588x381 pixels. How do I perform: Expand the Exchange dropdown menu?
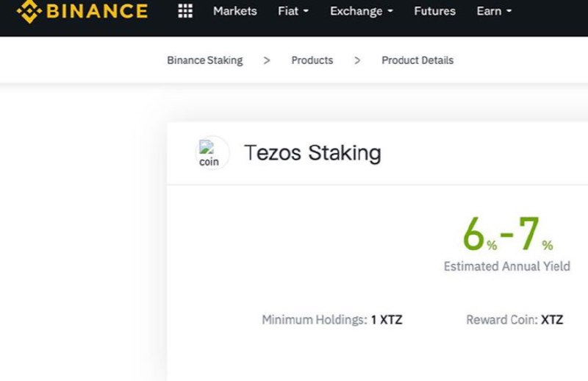tap(361, 11)
